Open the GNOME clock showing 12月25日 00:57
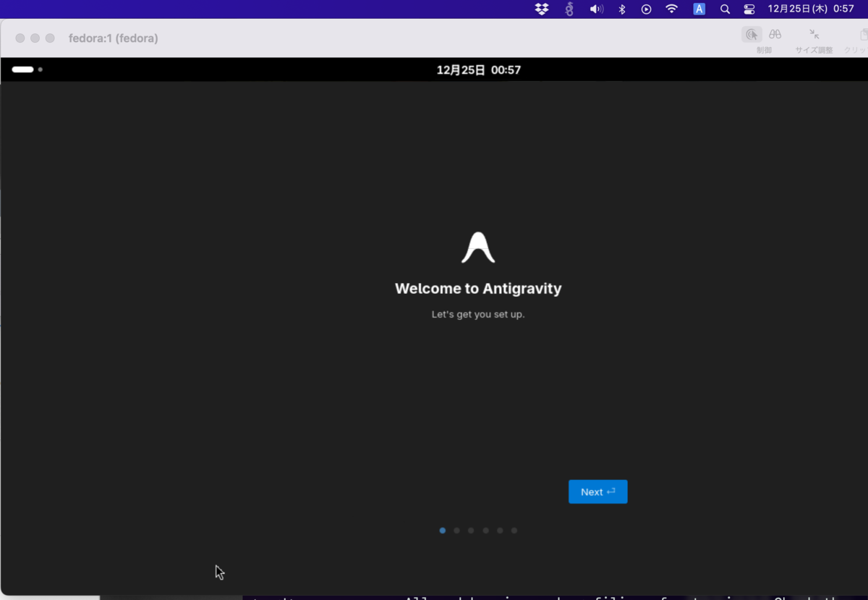Screen dimensions: 868x600 (478, 70)
